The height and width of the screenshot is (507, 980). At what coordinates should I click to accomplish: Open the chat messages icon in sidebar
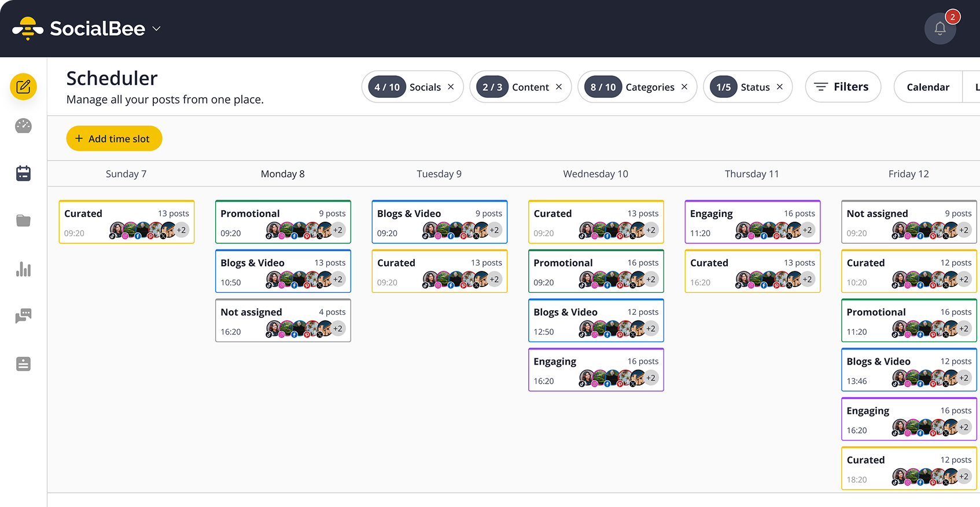(23, 315)
